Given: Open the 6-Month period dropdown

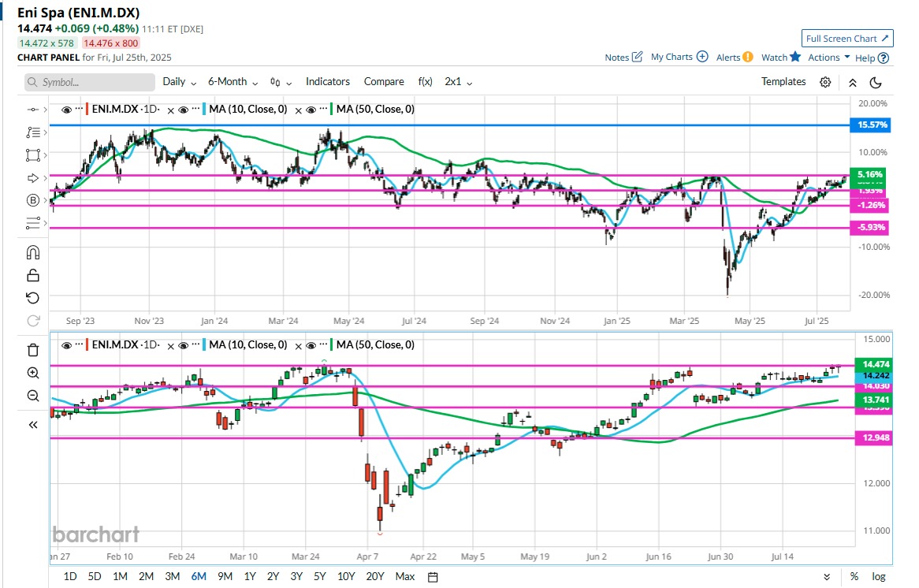Looking at the screenshot, I should pos(233,82).
